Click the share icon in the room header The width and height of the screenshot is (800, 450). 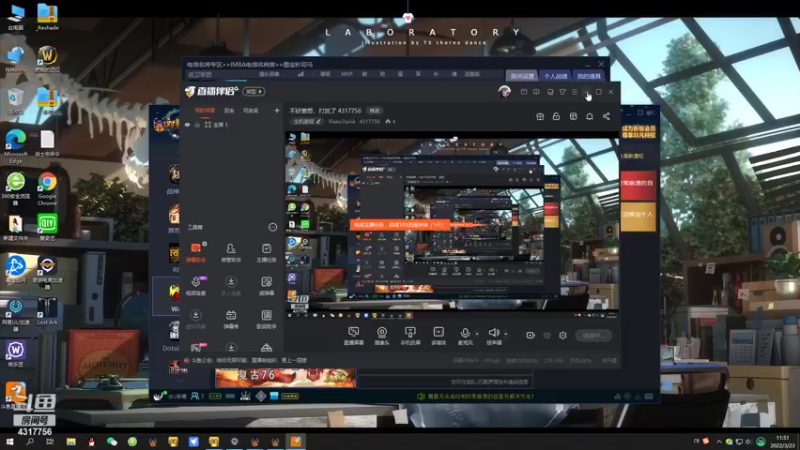click(x=606, y=116)
